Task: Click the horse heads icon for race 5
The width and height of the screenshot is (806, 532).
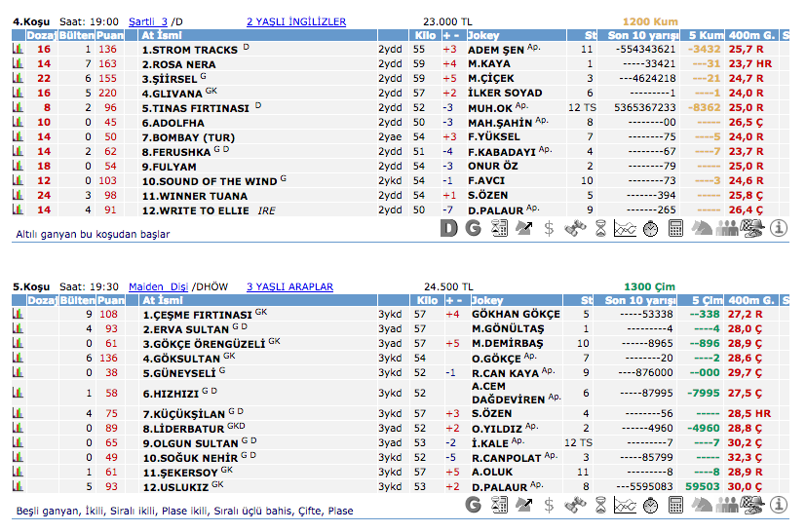Action: pos(702,505)
